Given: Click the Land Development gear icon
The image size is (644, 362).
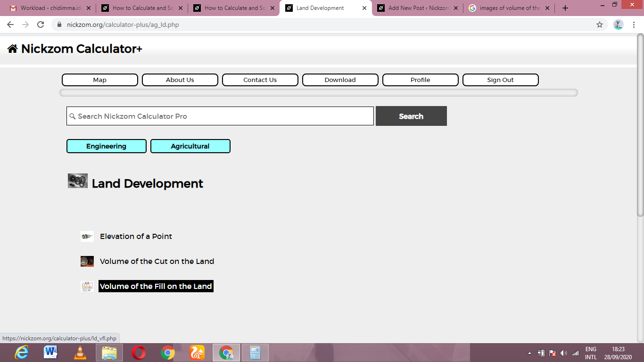Looking at the screenshot, I should coord(78,181).
